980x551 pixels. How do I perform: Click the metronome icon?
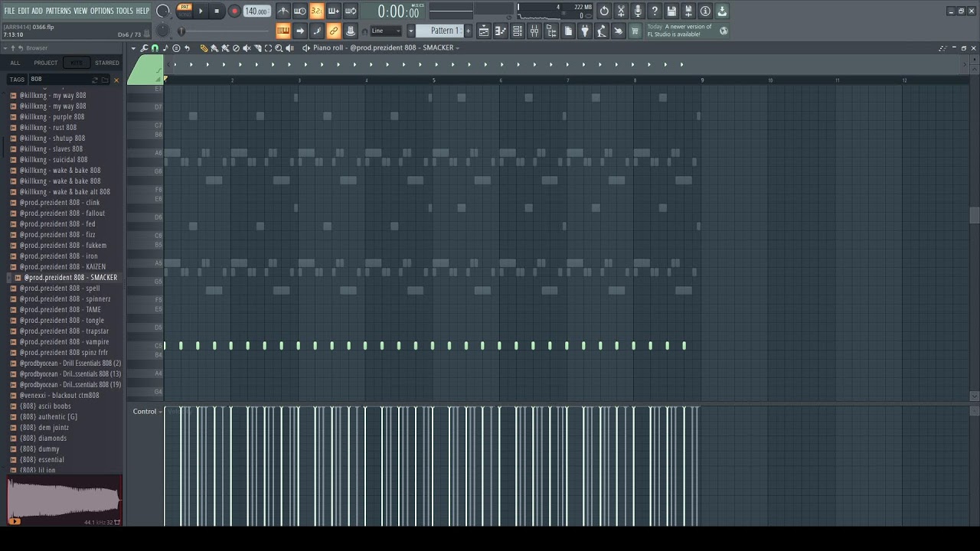click(x=283, y=11)
